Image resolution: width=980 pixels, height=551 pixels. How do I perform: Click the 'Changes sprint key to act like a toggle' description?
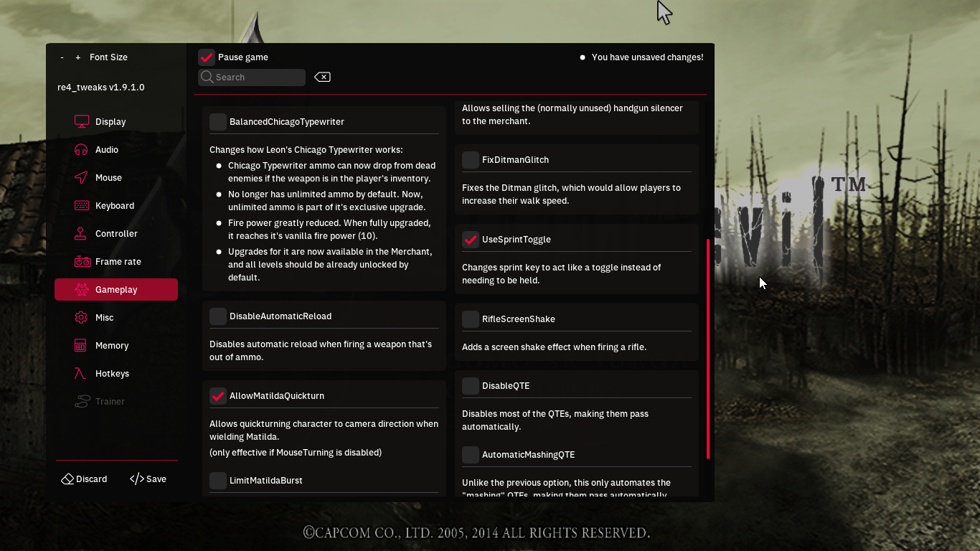tap(562, 274)
